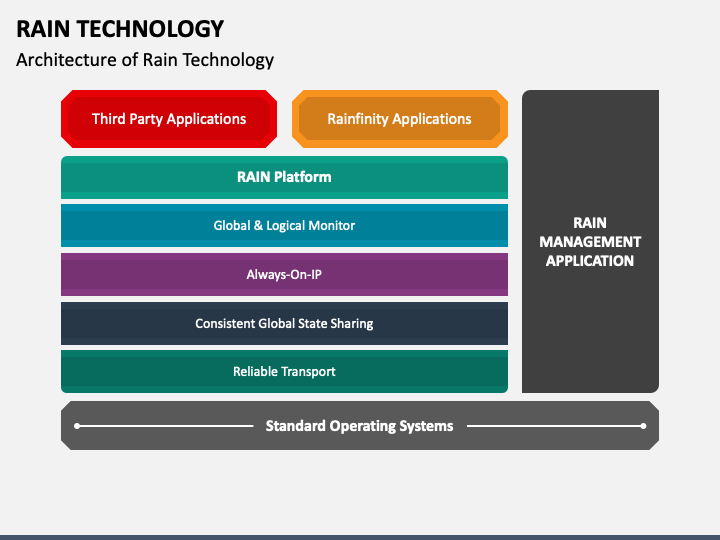The height and width of the screenshot is (540, 720).
Task: Select the 'Architecture of Rain Technology' subtitle
Action: 145,60
